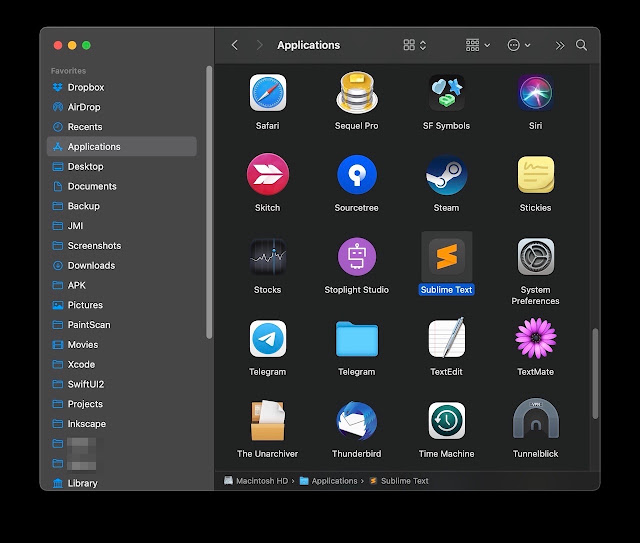Select the TextEdit app icon
640x543 pixels.
click(x=447, y=338)
